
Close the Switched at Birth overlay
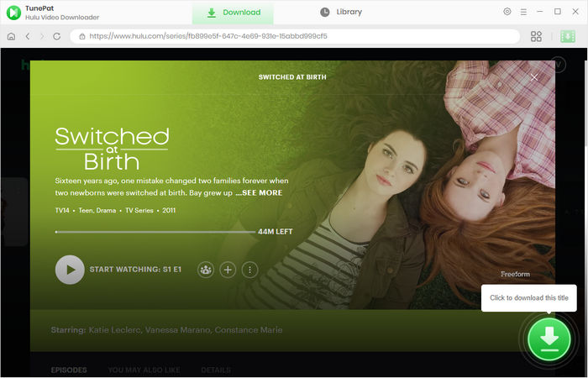click(534, 77)
